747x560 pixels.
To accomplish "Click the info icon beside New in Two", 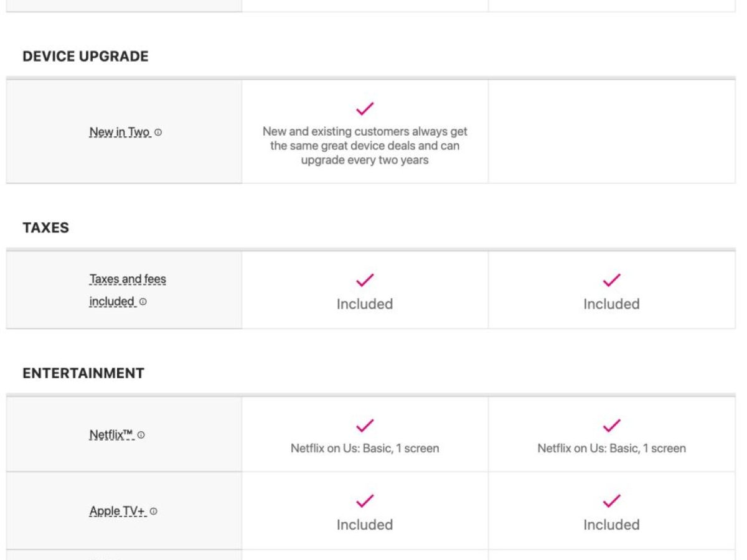I will [158, 133].
